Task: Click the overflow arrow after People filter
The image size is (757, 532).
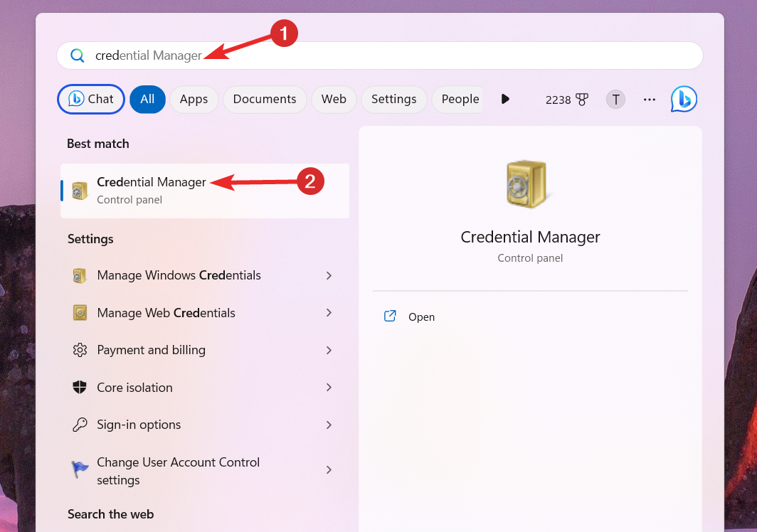Action: tap(505, 100)
